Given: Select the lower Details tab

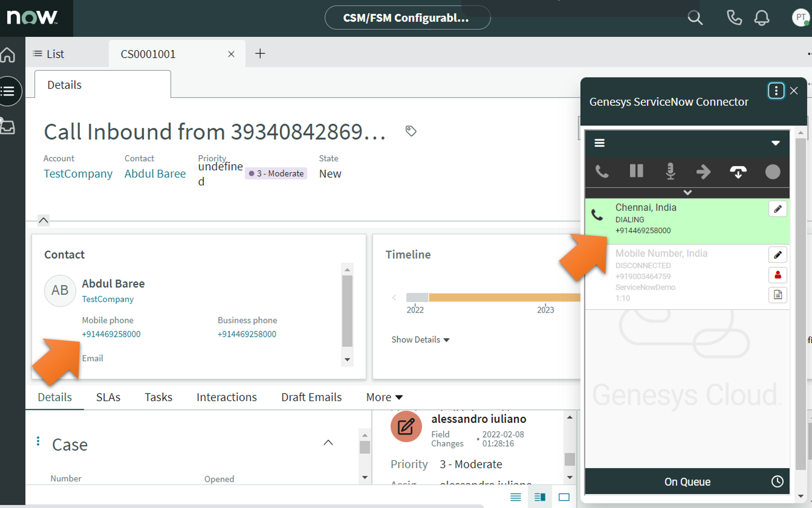Looking at the screenshot, I should (55, 397).
